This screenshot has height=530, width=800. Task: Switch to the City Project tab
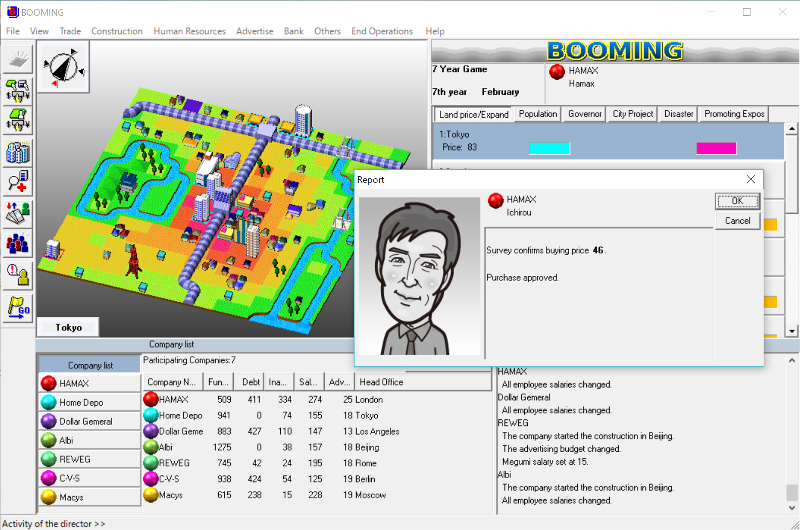[633, 114]
